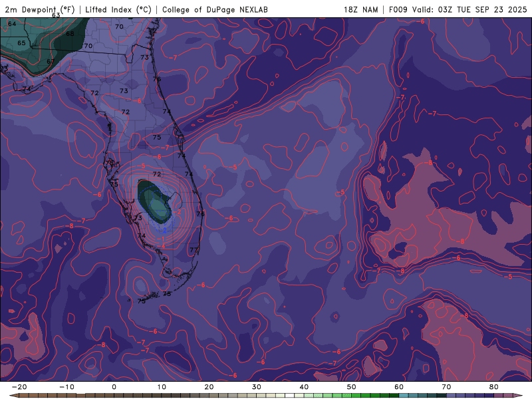Click the "Lifted Index (°C)" title text

(118, 9)
